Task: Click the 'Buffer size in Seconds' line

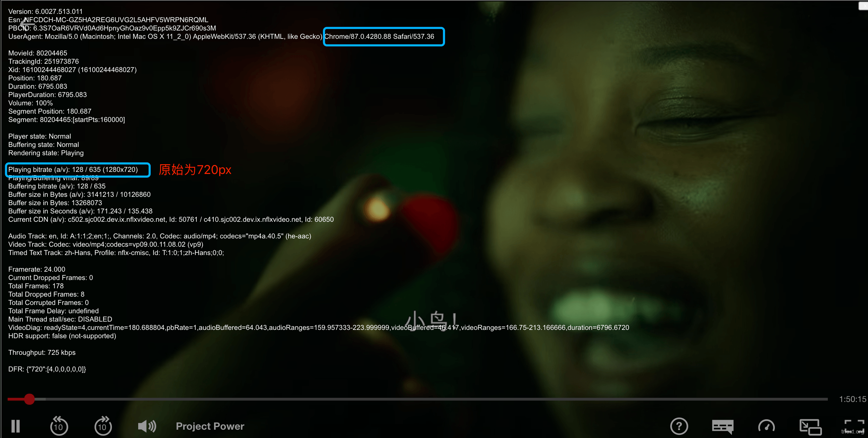Action: pos(80,211)
